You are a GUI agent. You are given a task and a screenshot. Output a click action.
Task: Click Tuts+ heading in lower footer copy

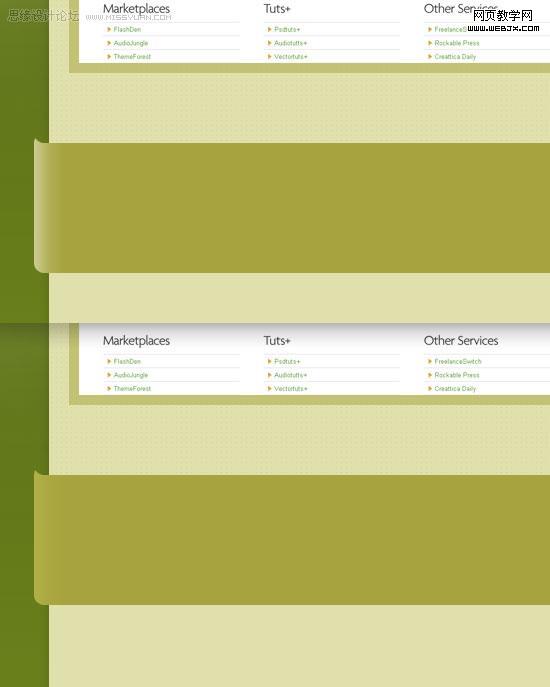pyautogui.click(x=277, y=340)
